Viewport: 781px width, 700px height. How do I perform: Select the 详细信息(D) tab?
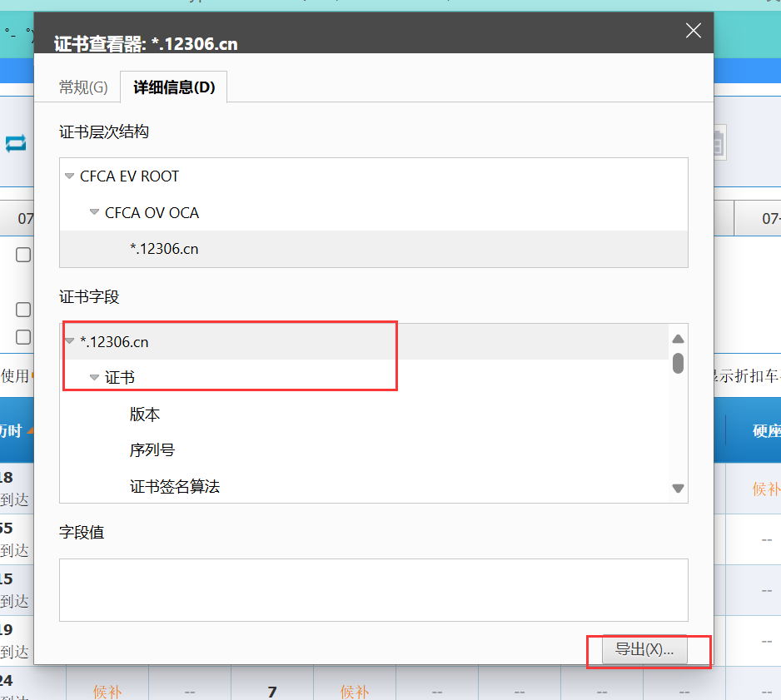tap(174, 87)
